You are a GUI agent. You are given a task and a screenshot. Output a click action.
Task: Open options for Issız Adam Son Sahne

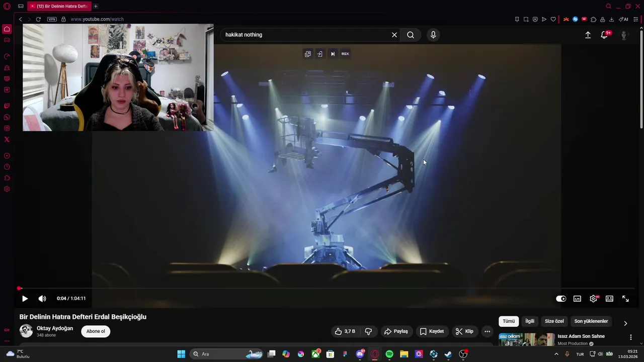click(x=631, y=337)
